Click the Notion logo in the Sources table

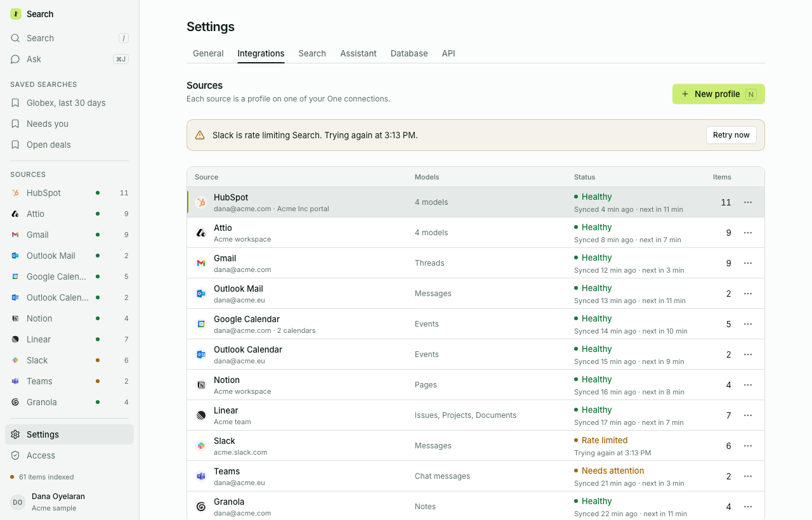click(x=201, y=385)
